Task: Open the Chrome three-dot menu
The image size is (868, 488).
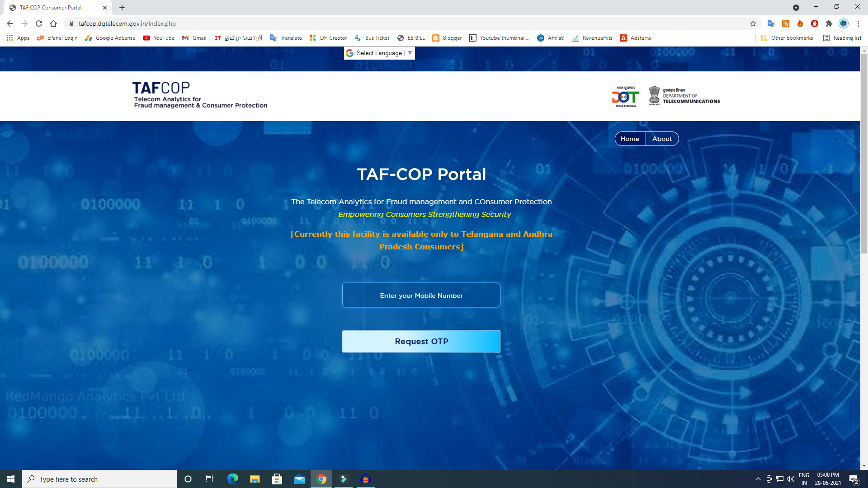Action: [x=858, y=23]
